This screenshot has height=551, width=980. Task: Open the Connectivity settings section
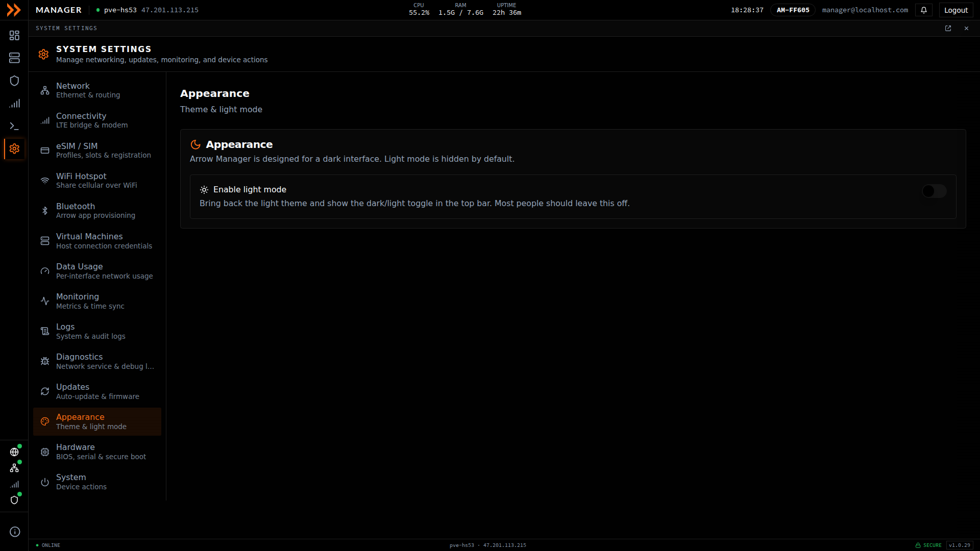(97, 120)
